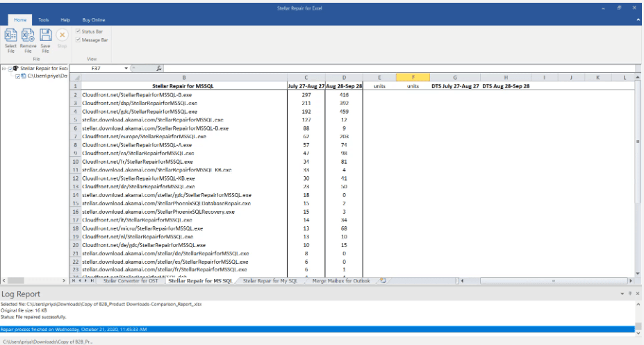The width and height of the screenshot is (644, 345).
Task: Uncheck the Stellar Repair for Excel tree root
Action: (x=10, y=69)
